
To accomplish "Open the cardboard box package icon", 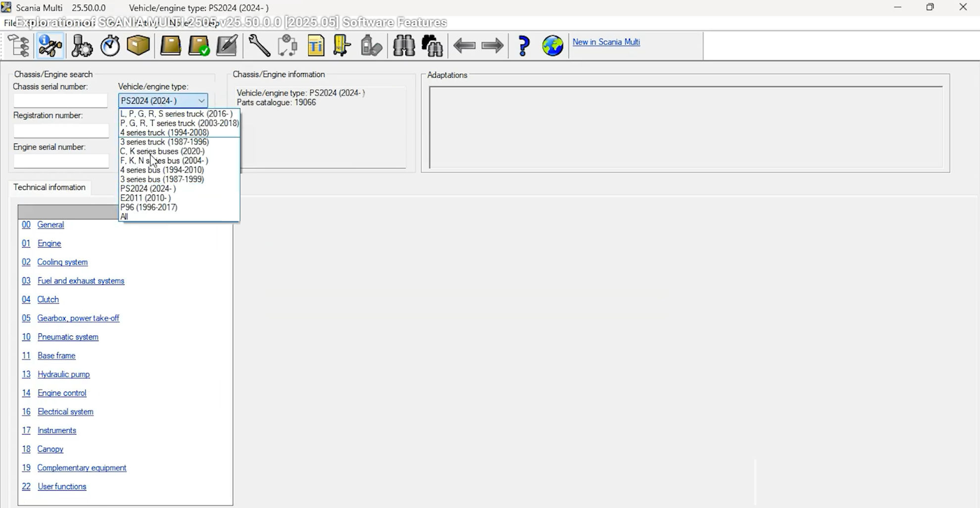I will [138, 46].
